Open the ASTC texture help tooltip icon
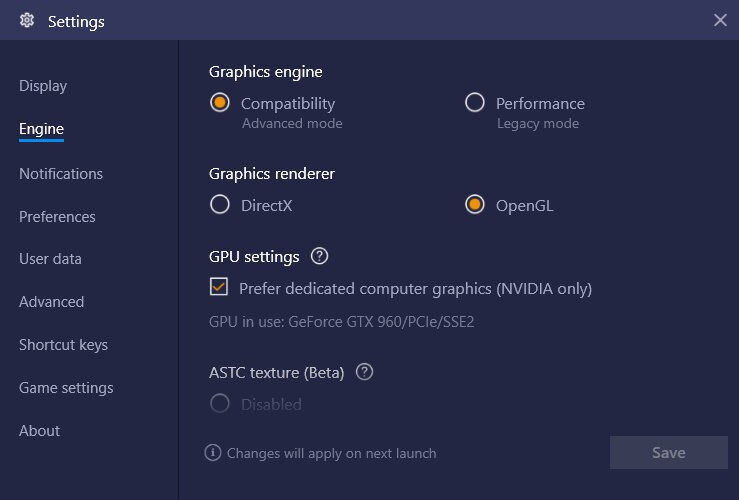739x500 pixels. coord(364,372)
